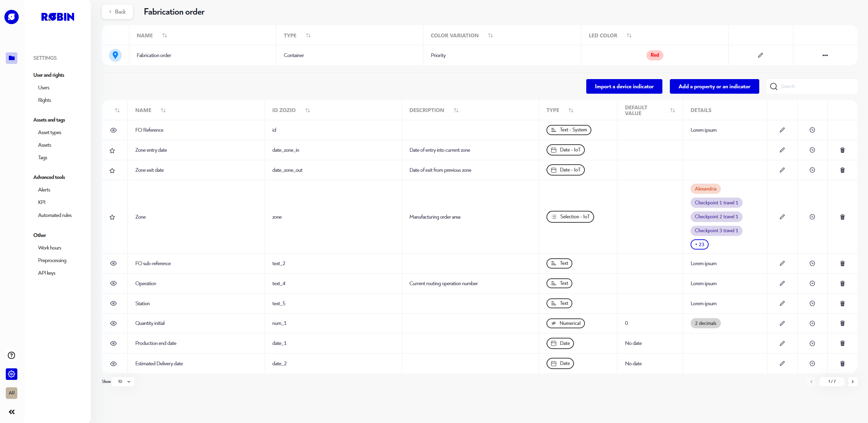Click Import a device indicator

tap(624, 87)
